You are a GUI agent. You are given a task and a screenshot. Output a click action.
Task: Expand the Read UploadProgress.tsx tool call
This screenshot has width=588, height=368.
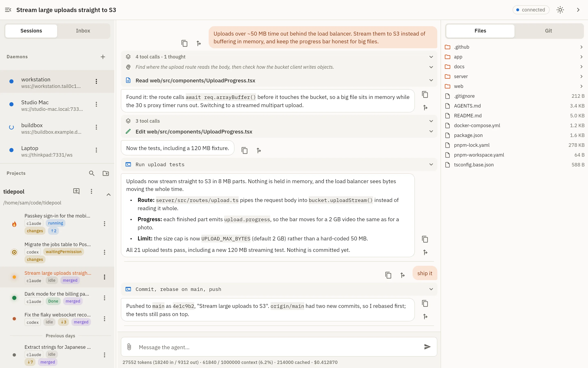click(x=279, y=80)
